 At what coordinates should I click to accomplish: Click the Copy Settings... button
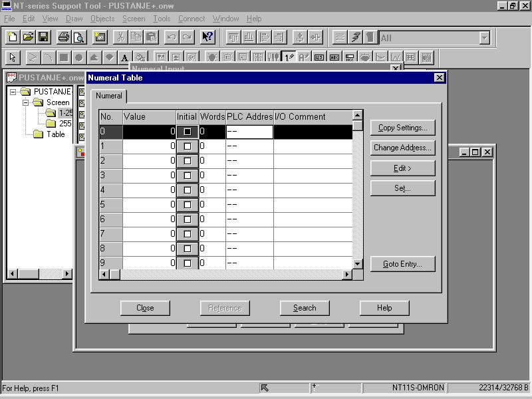tap(402, 128)
